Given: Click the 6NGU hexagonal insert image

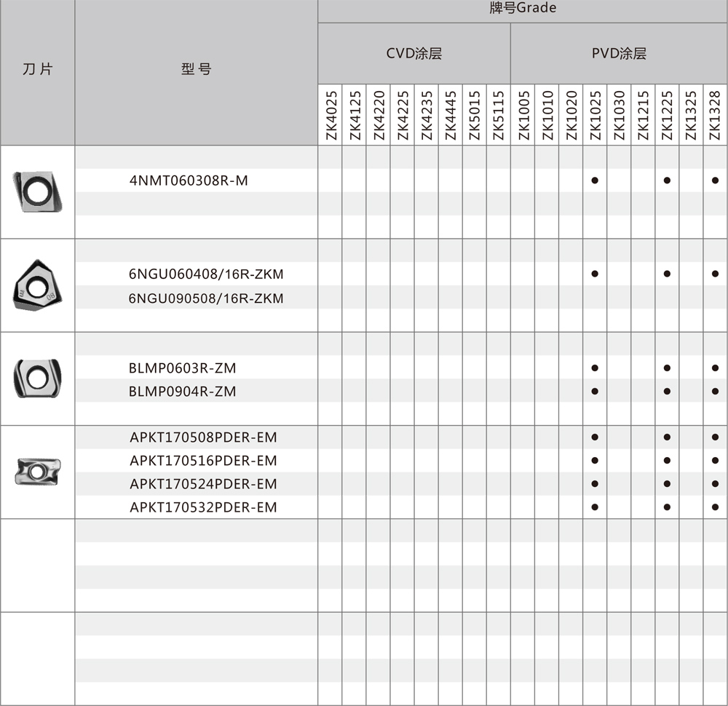Looking at the screenshot, I should tap(37, 285).
